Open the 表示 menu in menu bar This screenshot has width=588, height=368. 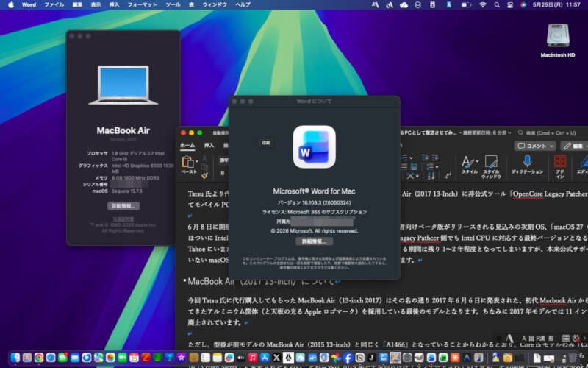click(x=96, y=5)
